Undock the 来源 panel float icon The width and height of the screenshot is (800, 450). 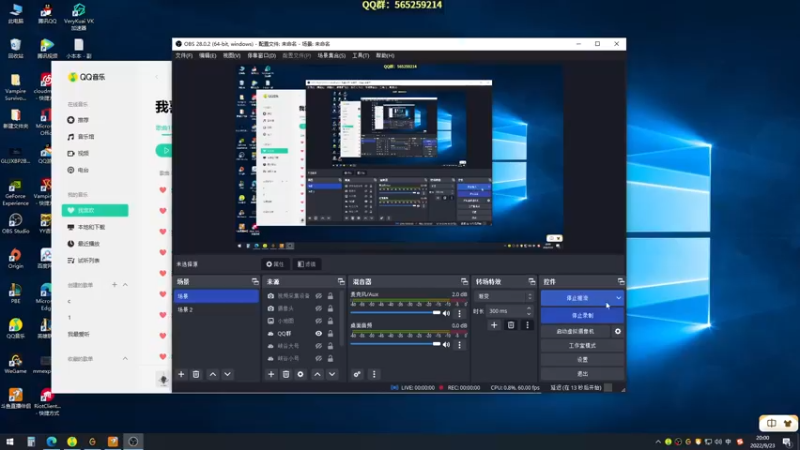(341, 282)
